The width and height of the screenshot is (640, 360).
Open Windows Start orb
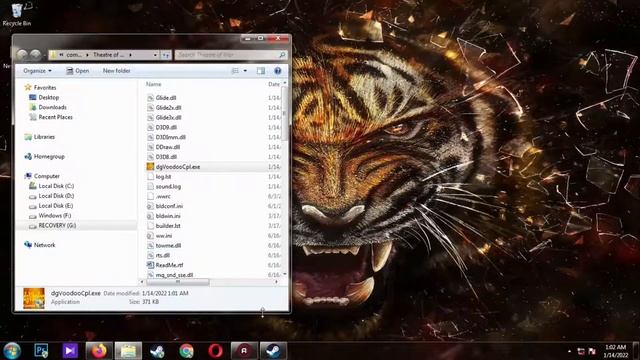12,351
